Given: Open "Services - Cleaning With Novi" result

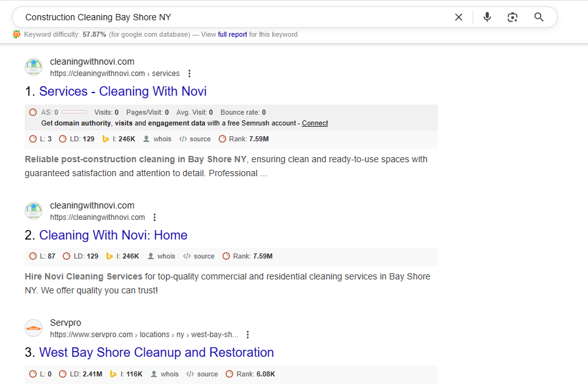Looking at the screenshot, I should point(123,91).
